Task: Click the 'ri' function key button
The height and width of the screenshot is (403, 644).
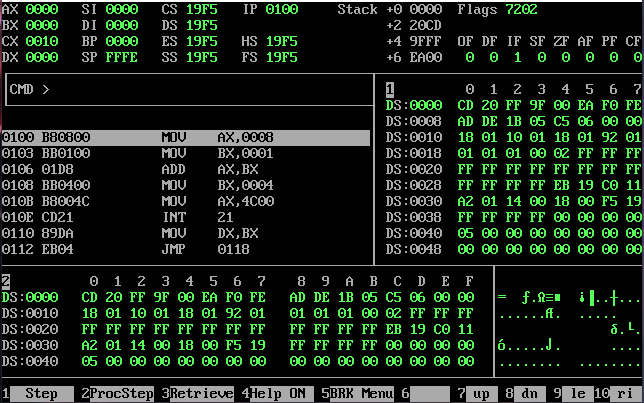Action: point(626,394)
